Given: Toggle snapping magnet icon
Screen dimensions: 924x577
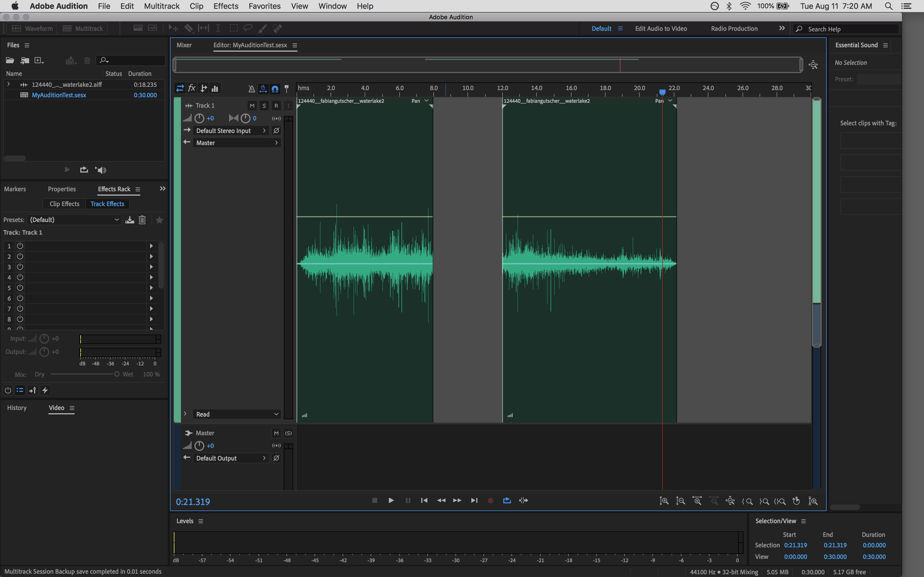Looking at the screenshot, I should tap(275, 89).
